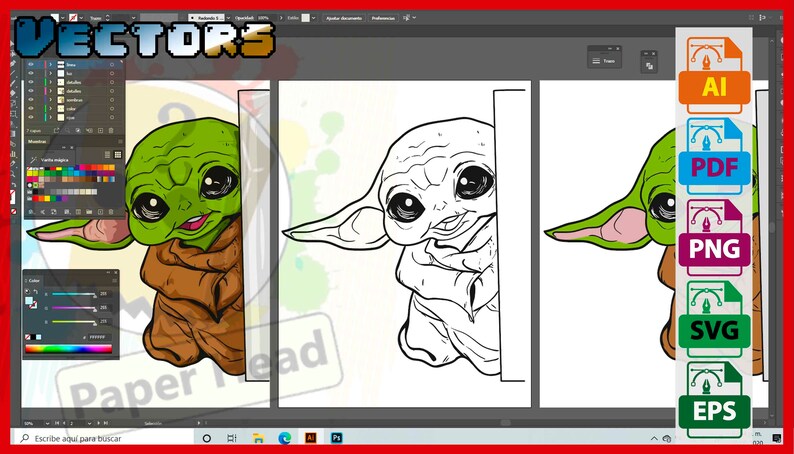Click the collect for export icon
Image resolution: width=794 pixels, height=454 pixels.
(56, 130)
